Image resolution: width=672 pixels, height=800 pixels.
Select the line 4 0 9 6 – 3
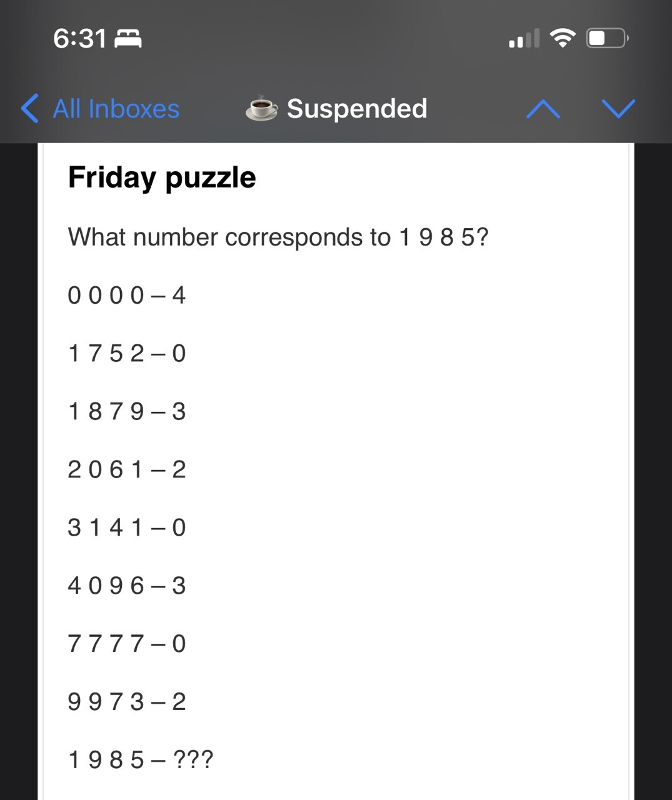click(x=127, y=586)
